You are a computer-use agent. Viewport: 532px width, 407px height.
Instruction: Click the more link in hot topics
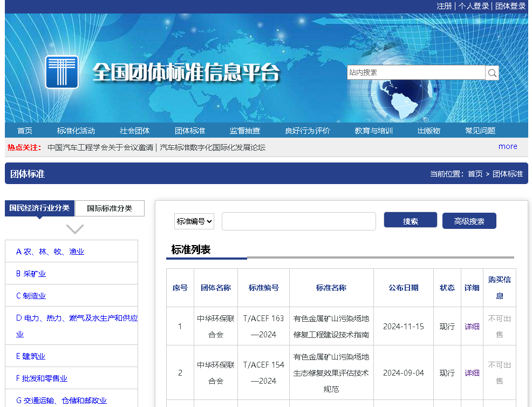tap(507, 146)
